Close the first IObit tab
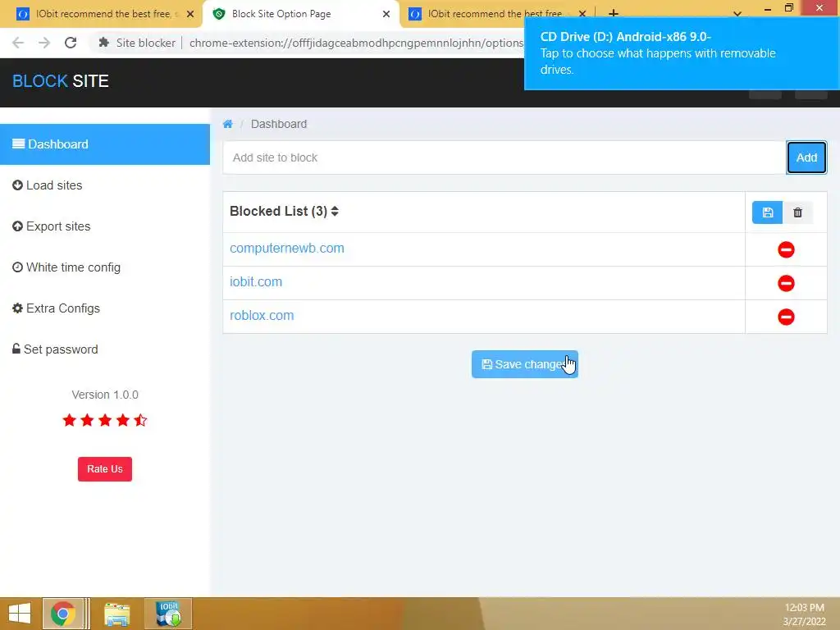The image size is (840, 630). [190, 14]
